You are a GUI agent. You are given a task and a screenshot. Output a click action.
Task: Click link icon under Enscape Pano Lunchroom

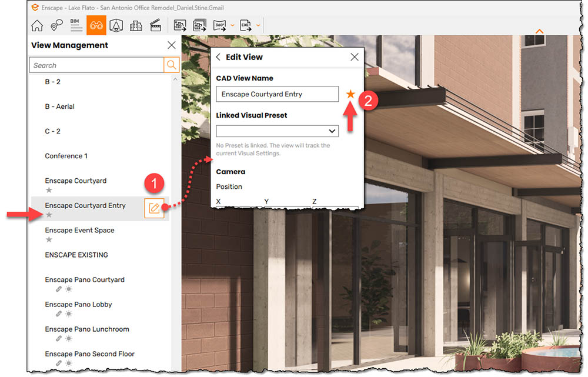(x=59, y=339)
